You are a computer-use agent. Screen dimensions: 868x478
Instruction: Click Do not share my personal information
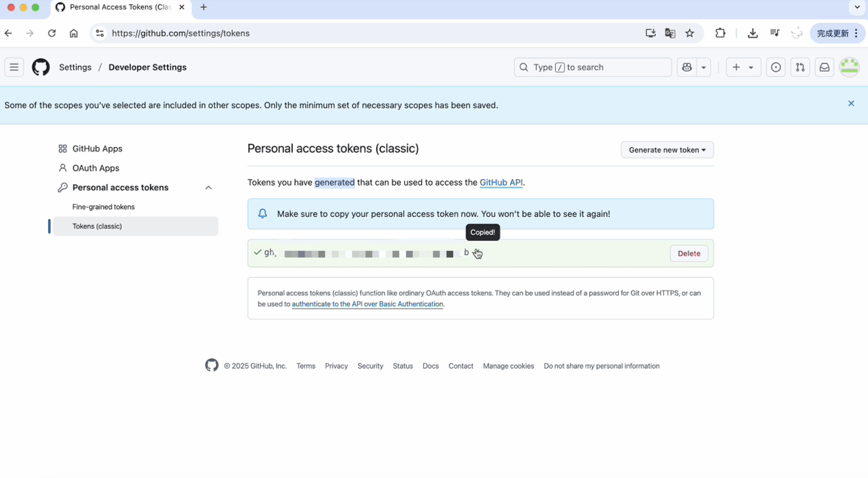(x=602, y=366)
